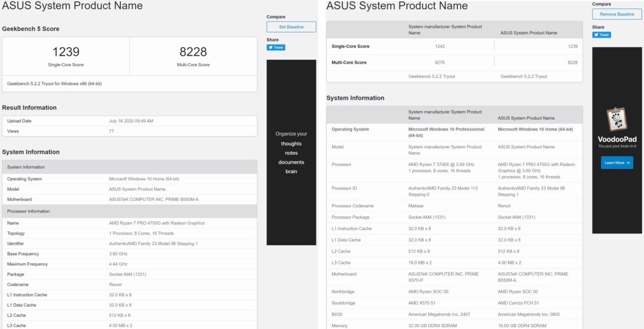Select the 8276 multi-core baseline score
Viewport: 644px width, 329px height.
click(440, 62)
